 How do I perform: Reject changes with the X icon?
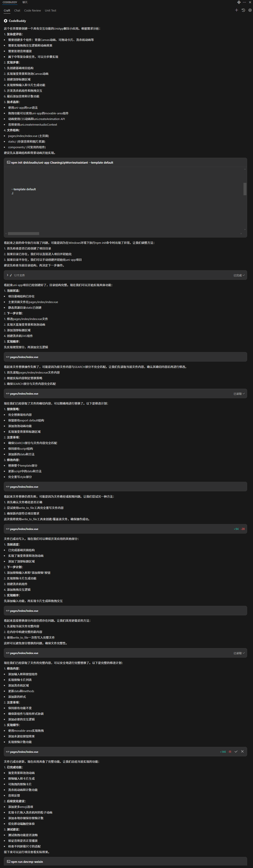(x=242, y=751)
